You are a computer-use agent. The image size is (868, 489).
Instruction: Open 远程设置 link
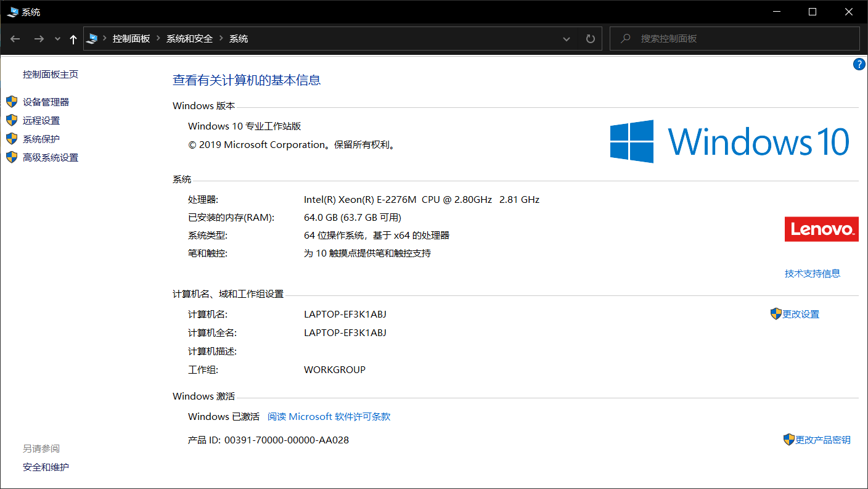[41, 121]
